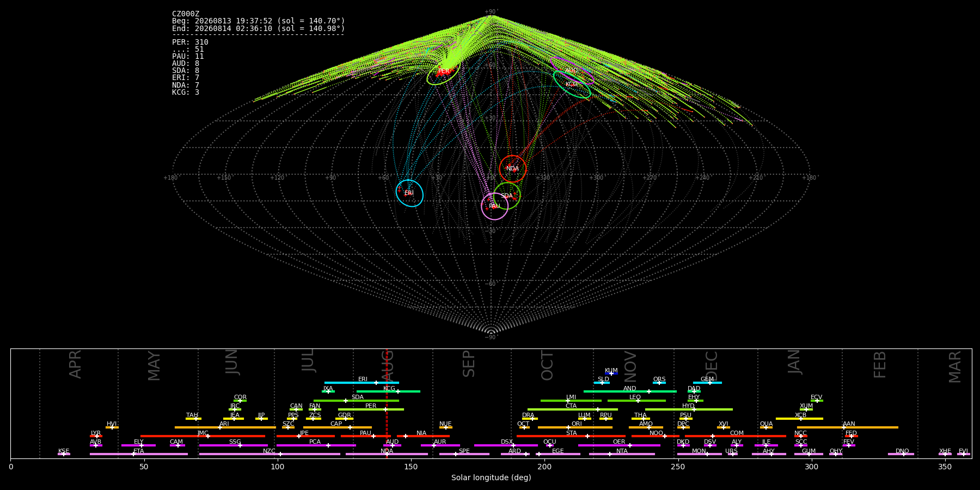This screenshot has width=980, height=490.
Task: Click the PER: 310 count in legend
Action: pos(190,42)
